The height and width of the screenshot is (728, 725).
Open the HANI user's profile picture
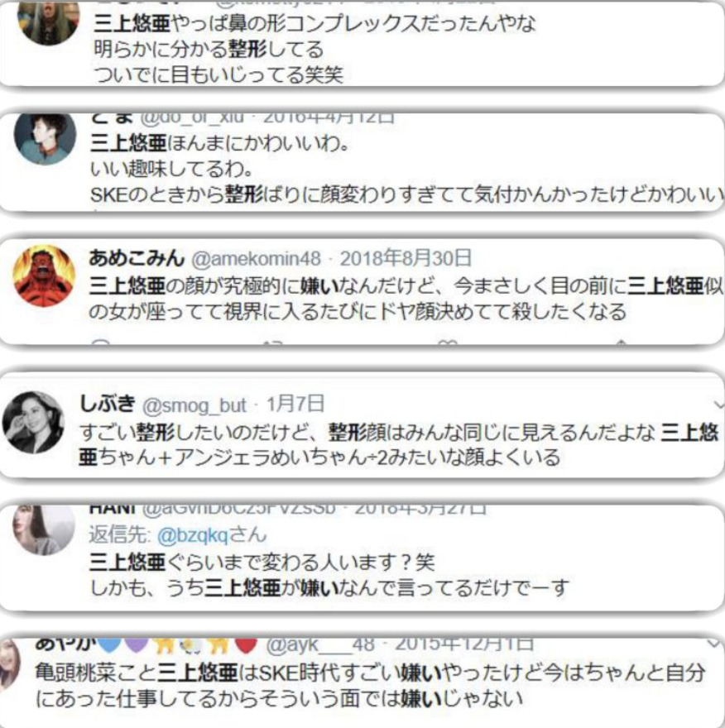coord(44,529)
